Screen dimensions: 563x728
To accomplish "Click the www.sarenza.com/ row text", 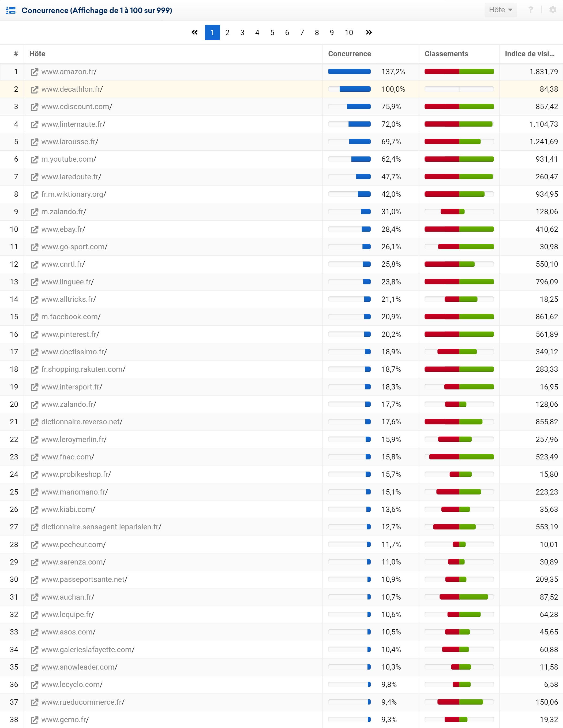I will 74,562.
